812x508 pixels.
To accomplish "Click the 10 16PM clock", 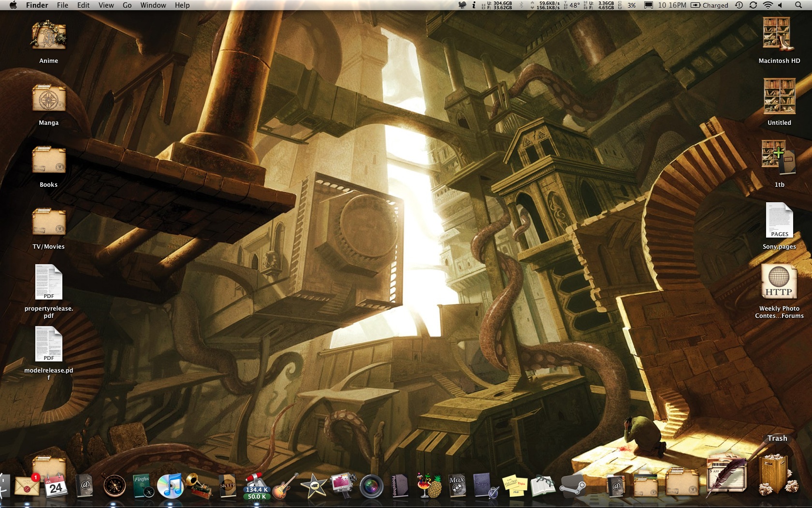I will coord(672,5).
